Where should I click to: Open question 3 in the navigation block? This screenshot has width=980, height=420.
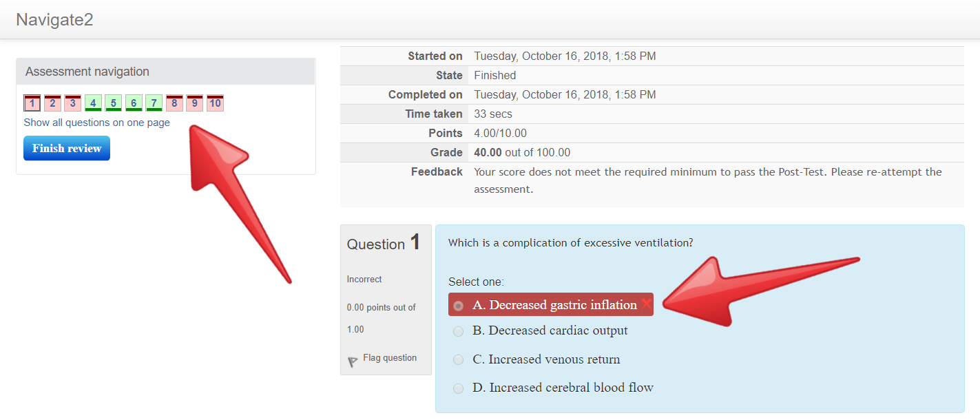tap(72, 103)
